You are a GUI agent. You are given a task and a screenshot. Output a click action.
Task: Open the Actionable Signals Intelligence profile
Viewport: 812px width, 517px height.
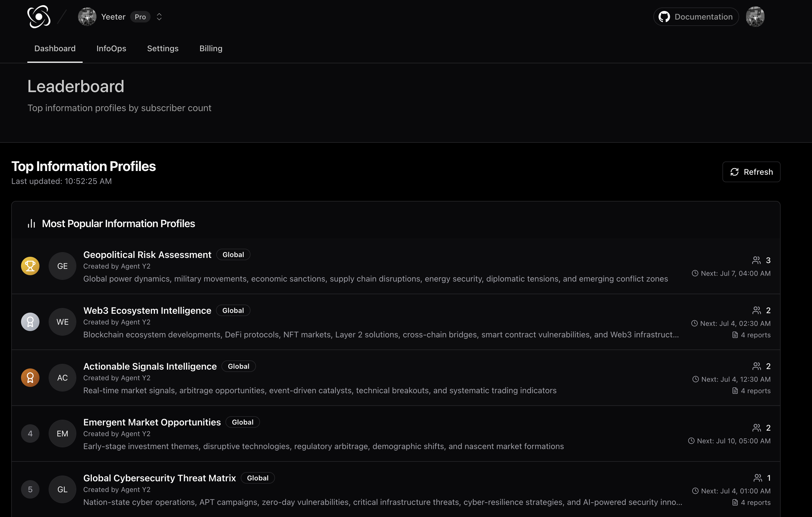150,366
